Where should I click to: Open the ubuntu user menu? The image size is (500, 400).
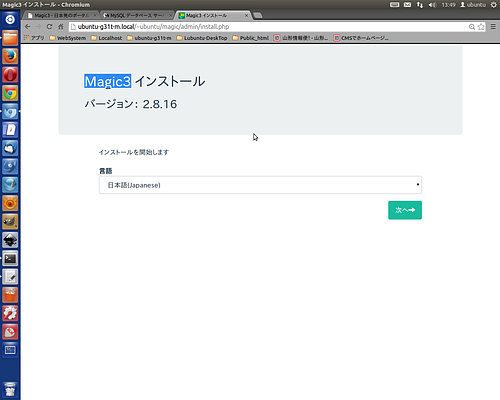(x=473, y=5)
